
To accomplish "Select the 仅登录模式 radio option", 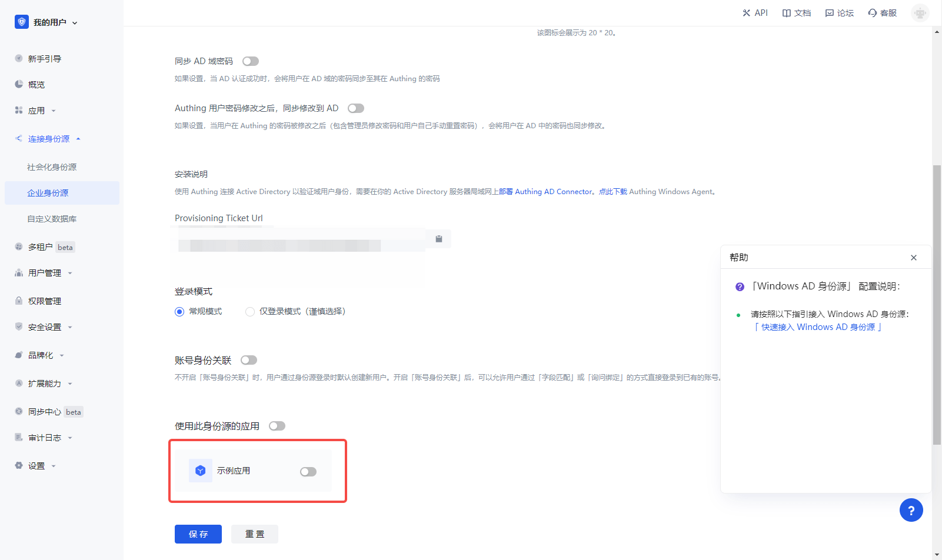I will [x=250, y=312].
